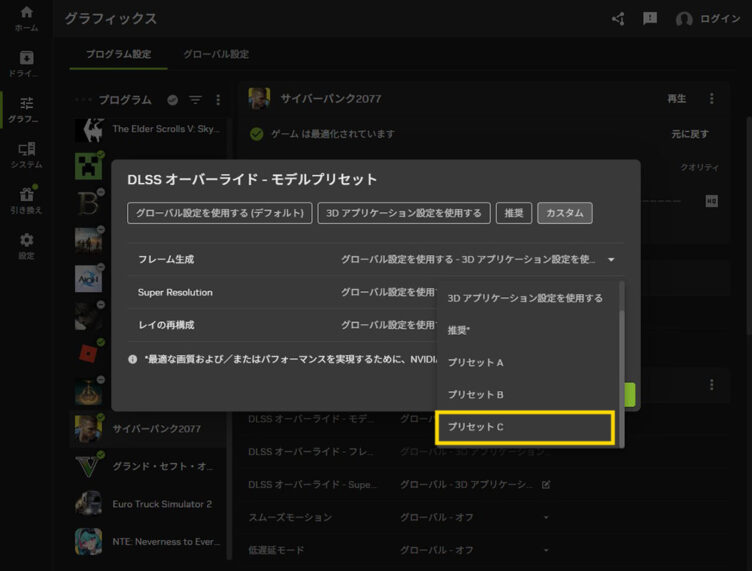The image size is (752, 571).
Task: Click the 再生 play button
Action: point(676,99)
